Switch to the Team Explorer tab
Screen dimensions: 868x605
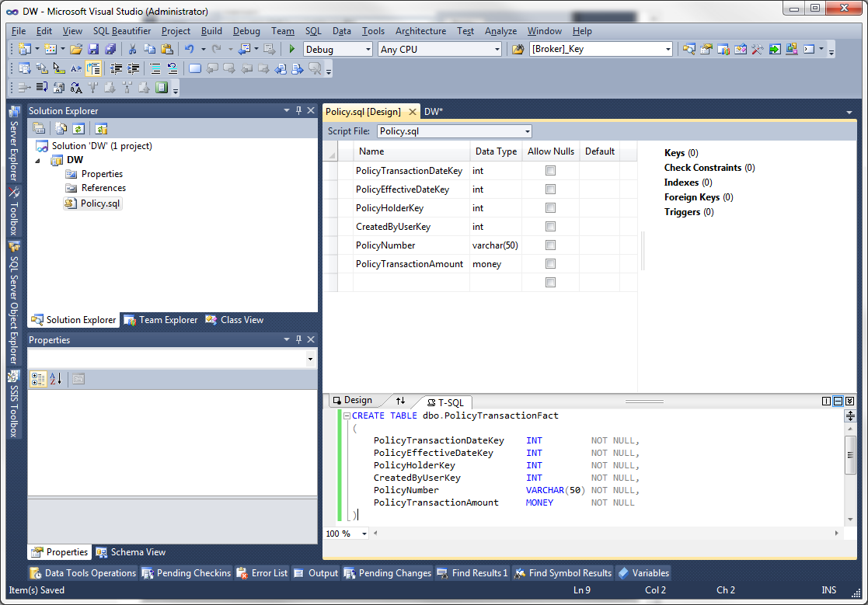161,320
